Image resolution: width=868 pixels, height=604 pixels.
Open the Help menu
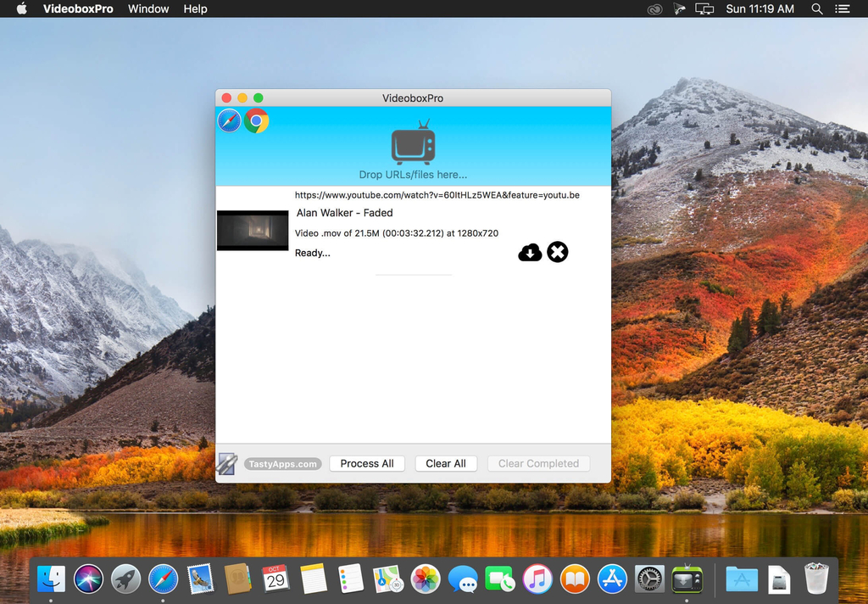196,8
